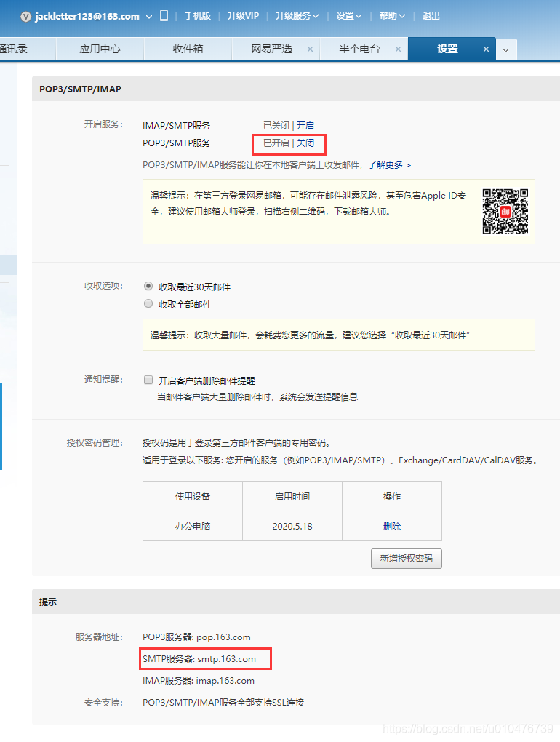Expand the 设置 dropdown in the header
560x742 pixels.
[x=349, y=16]
